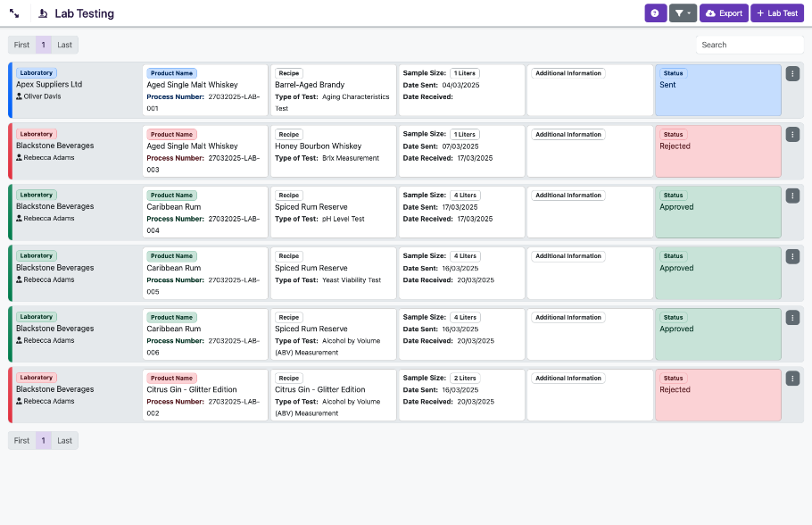The image size is (812, 525).
Task: Open options menu for 27032025-LAB-003 row
Action: pyautogui.click(x=792, y=135)
